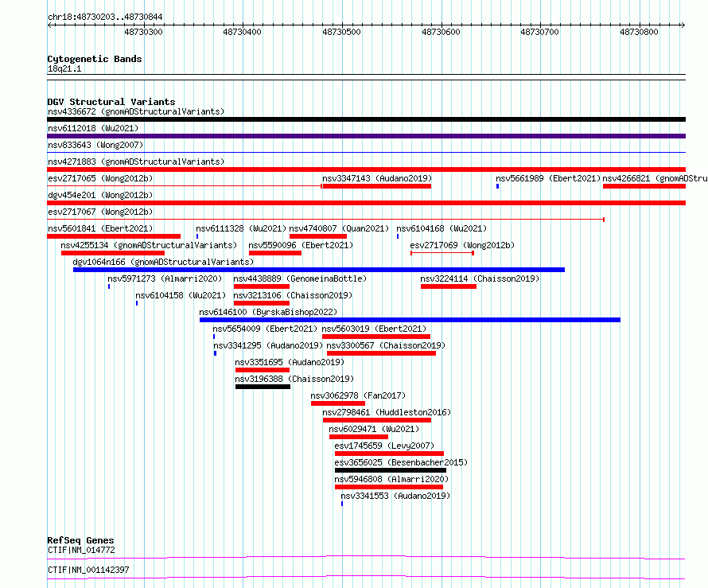The height and width of the screenshot is (588, 708).
Task: Click the CTIF|NM_014772 gene label
Action: pyautogui.click(x=81, y=550)
